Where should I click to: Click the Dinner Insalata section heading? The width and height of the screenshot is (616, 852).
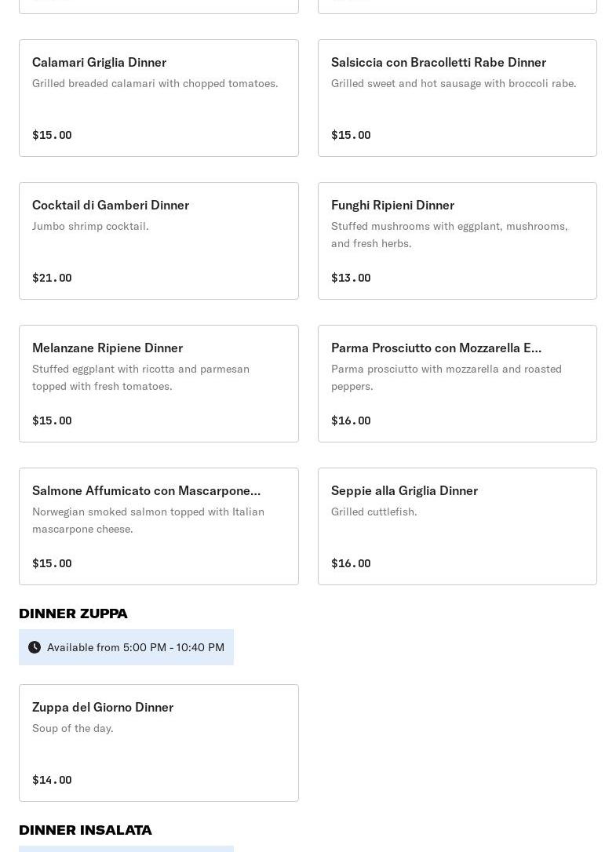point(86,830)
